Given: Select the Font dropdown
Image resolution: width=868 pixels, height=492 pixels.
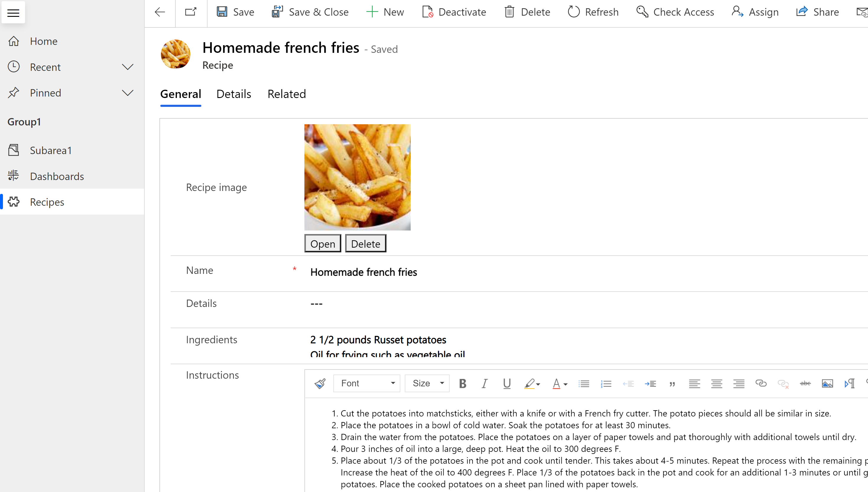Looking at the screenshot, I should 366,383.
